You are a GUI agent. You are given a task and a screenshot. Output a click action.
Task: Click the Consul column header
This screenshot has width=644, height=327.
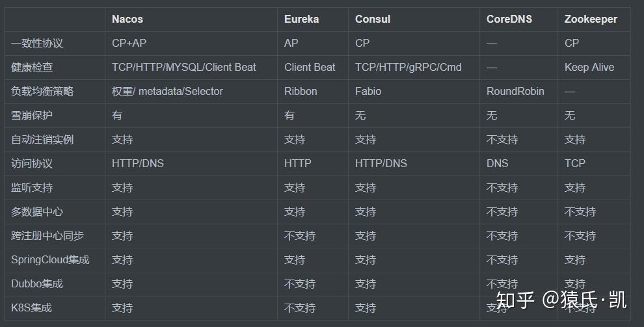point(373,20)
